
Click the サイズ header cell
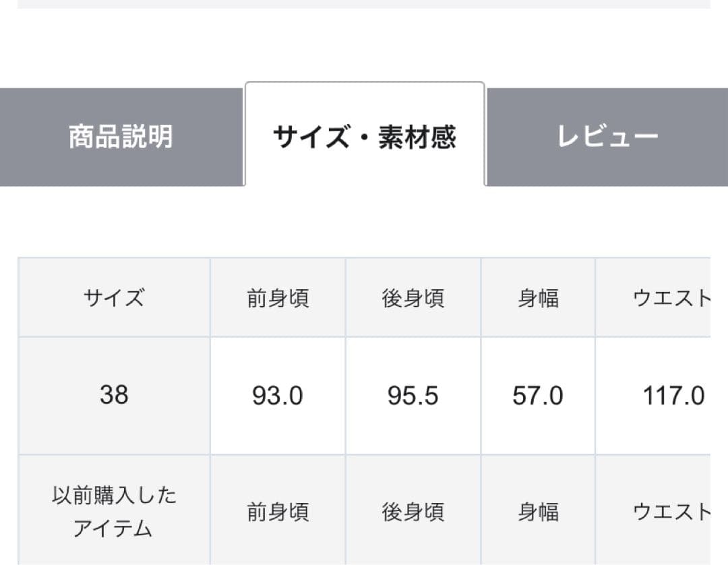pyautogui.click(x=114, y=297)
